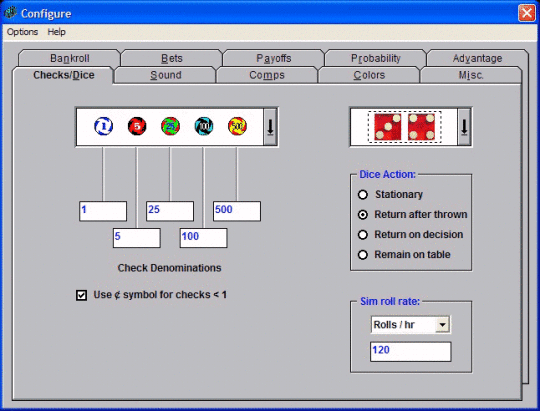Image resolution: width=540 pixels, height=411 pixels.
Task: Select the Stationary dice action
Action: (x=391, y=195)
